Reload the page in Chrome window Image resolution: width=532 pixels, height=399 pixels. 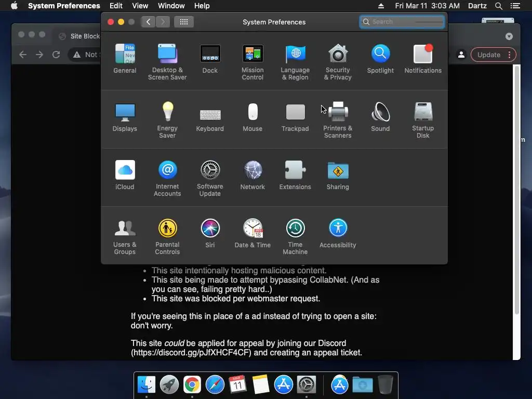[x=56, y=55]
